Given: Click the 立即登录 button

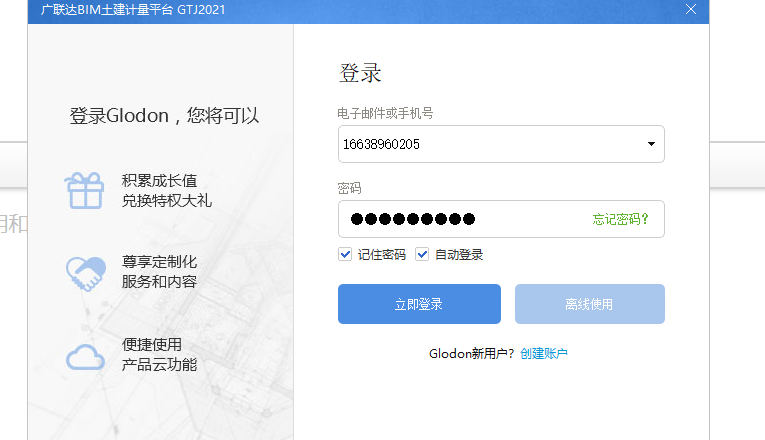Looking at the screenshot, I should click(x=419, y=304).
